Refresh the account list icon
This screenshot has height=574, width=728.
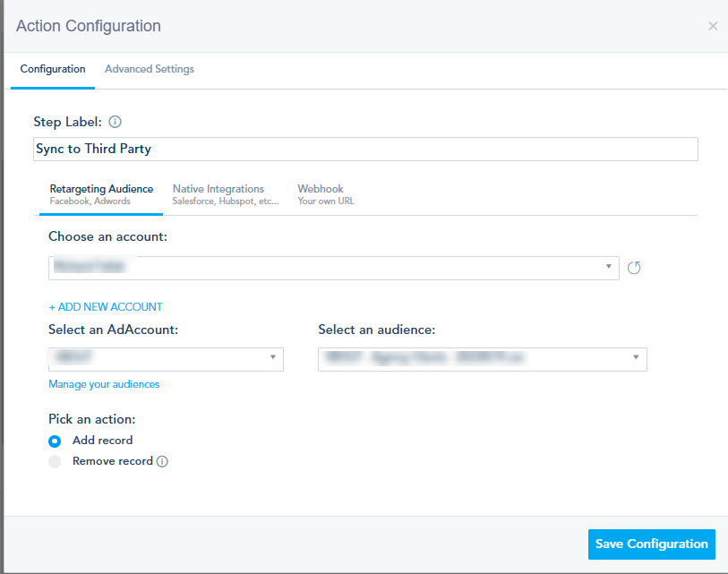[634, 268]
